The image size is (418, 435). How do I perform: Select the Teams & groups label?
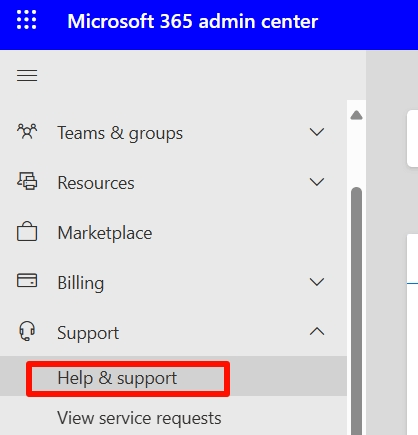tap(120, 133)
